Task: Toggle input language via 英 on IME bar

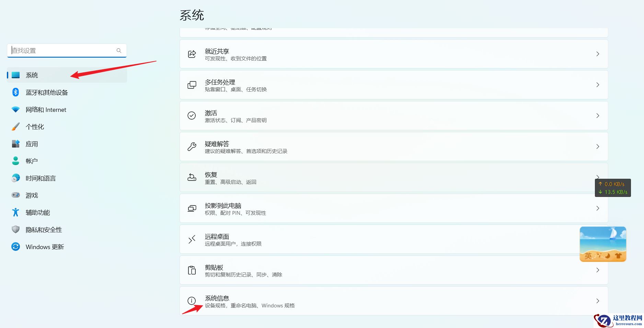Action: click(588, 256)
